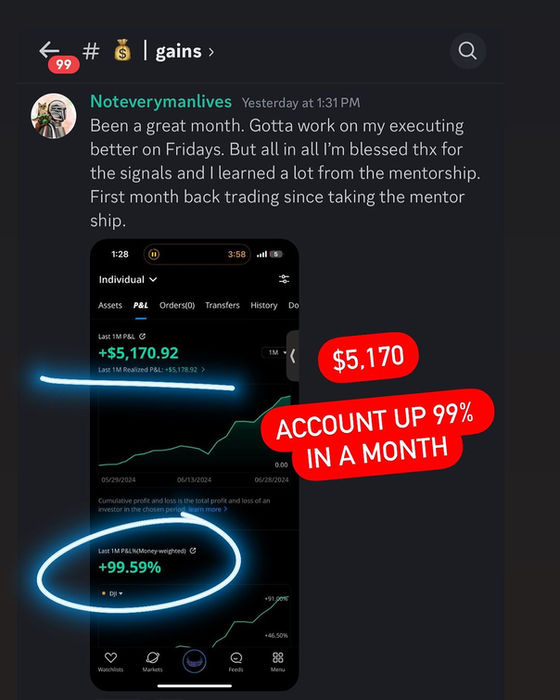Click the Noteverymanlives username
Screen dimensions: 560x700
click(161, 102)
